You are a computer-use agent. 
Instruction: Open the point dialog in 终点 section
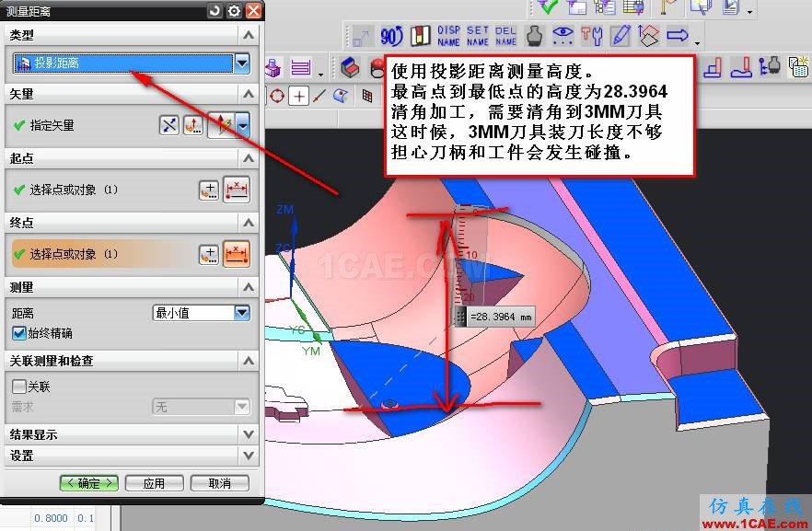click(209, 254)
